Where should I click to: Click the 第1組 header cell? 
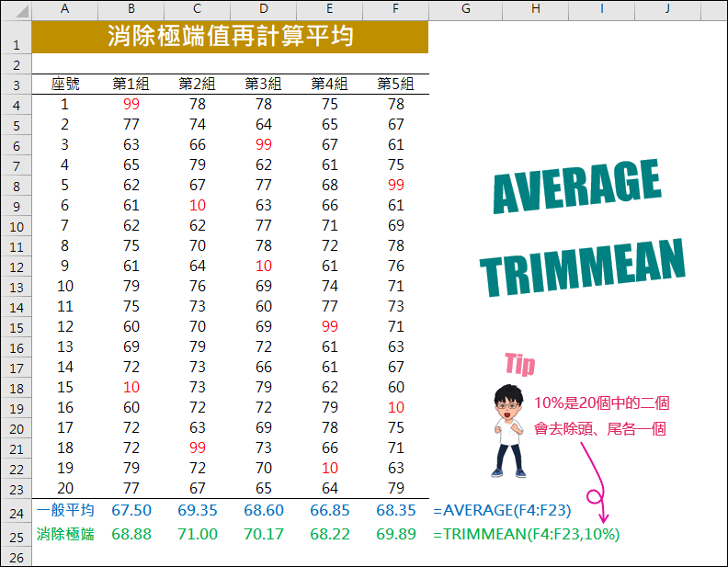(x=131, y=84)
